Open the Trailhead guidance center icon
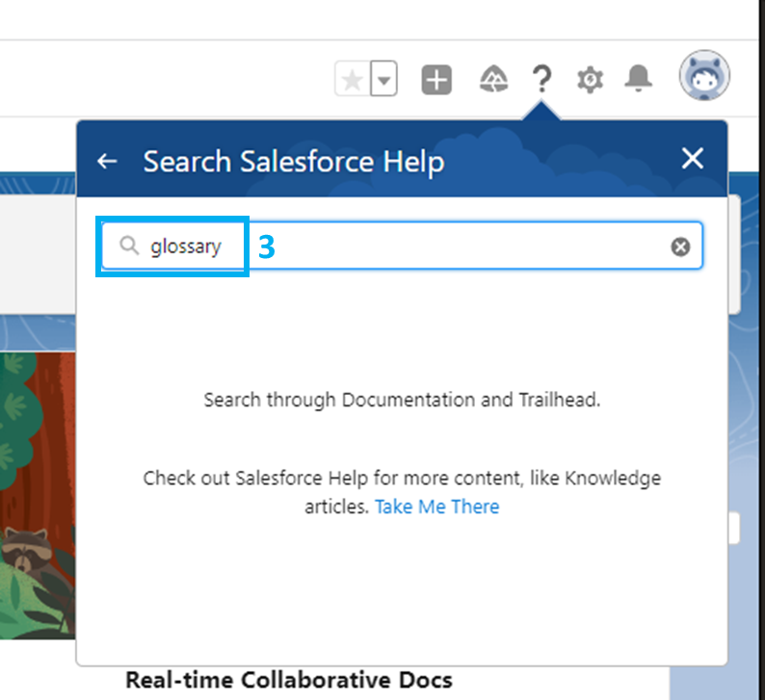 (493, 79)
